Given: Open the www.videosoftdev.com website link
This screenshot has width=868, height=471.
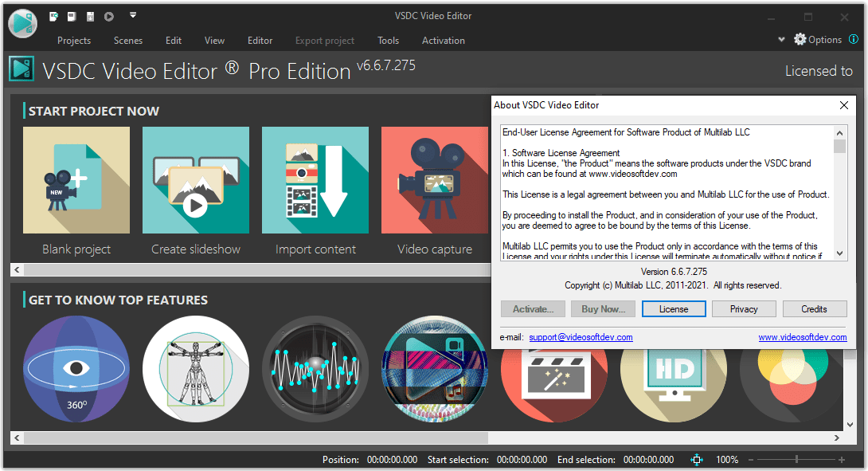Looking at the screenshot, I should click(x=803, y=337).
